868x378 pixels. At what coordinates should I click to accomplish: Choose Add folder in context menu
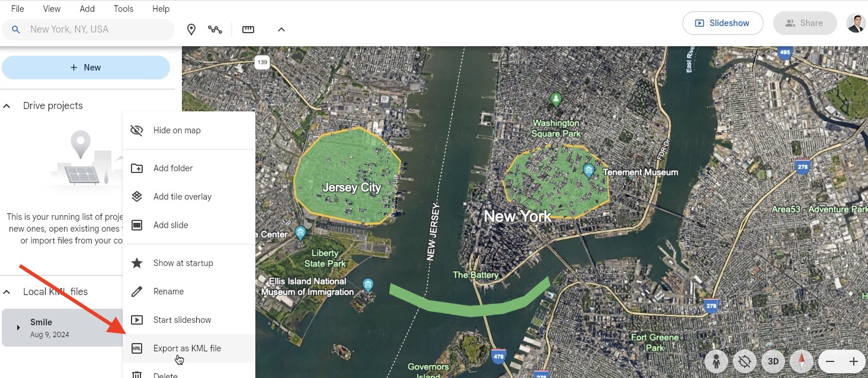(x=189, y=168)
